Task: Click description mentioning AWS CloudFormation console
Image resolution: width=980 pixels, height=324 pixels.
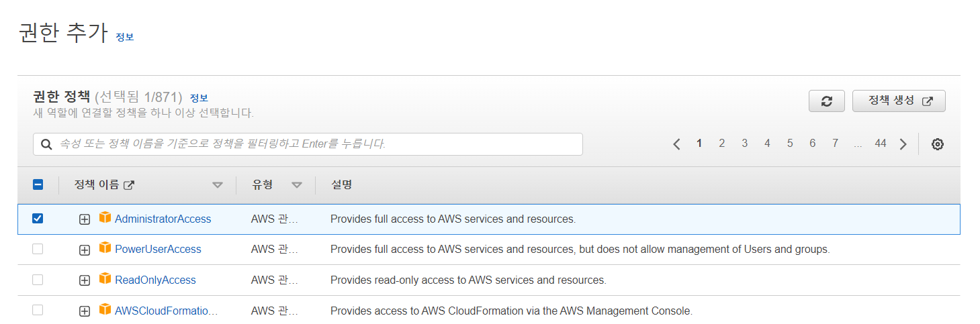Action: [511, 311]
